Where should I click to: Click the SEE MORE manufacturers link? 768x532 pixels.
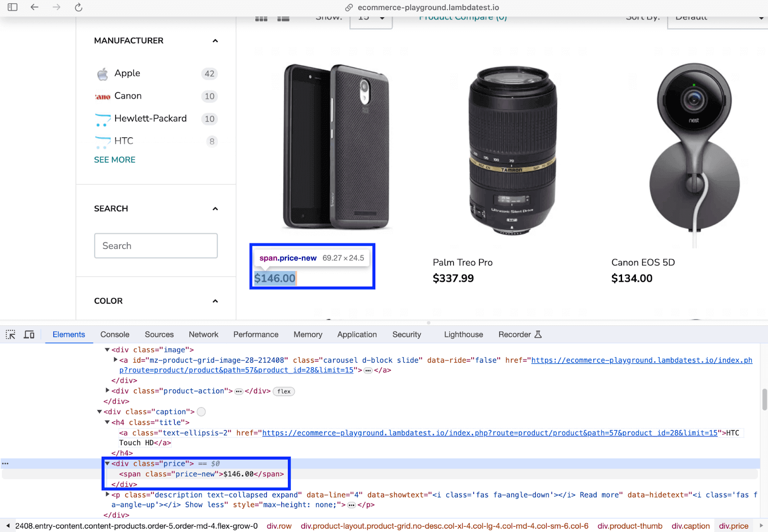[115, 160]
